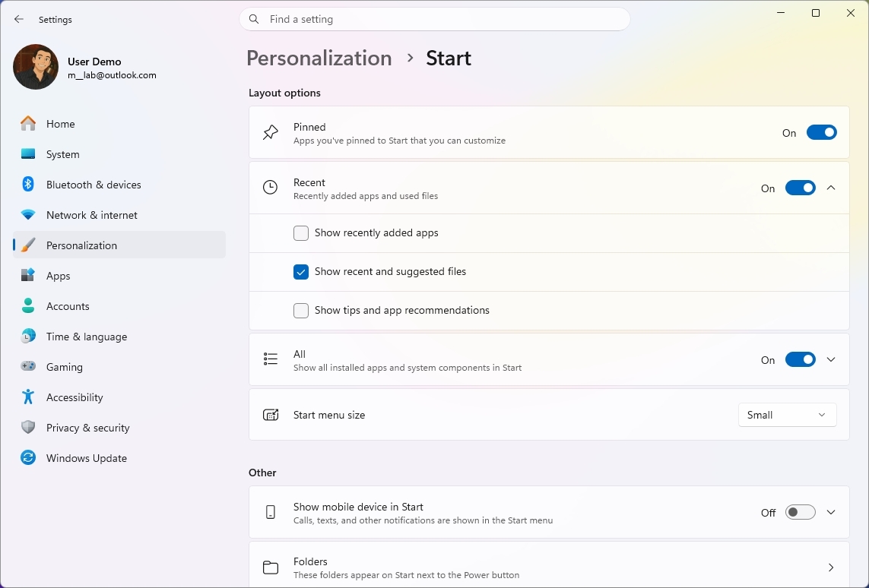Click the Time & language globe icon

coord(27,336)
